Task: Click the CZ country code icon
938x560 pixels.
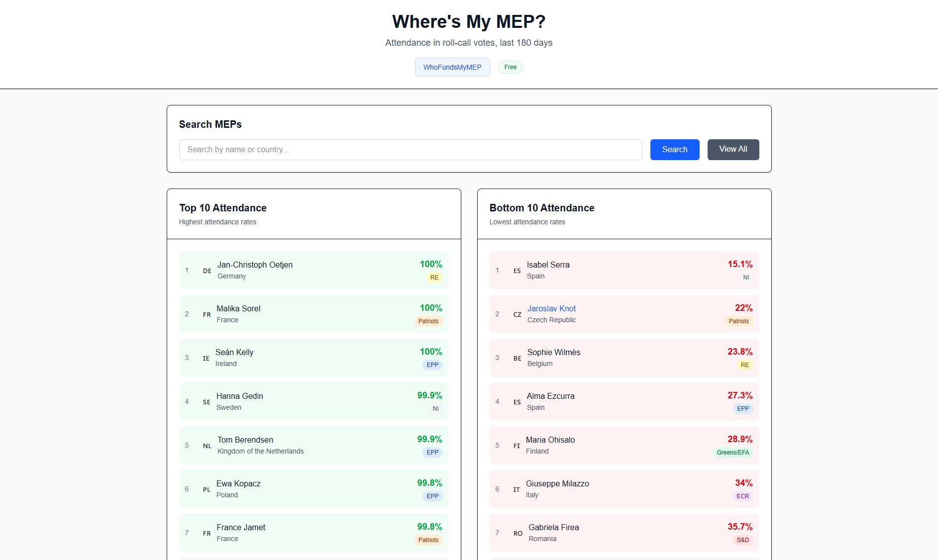Action: pyautogui.click(x=517, y=315)
